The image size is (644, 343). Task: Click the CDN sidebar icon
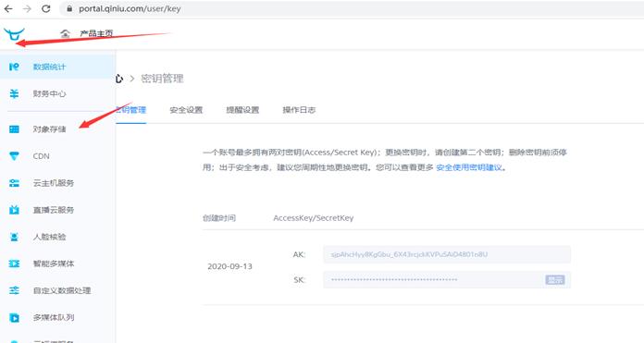tap(14, 156)
